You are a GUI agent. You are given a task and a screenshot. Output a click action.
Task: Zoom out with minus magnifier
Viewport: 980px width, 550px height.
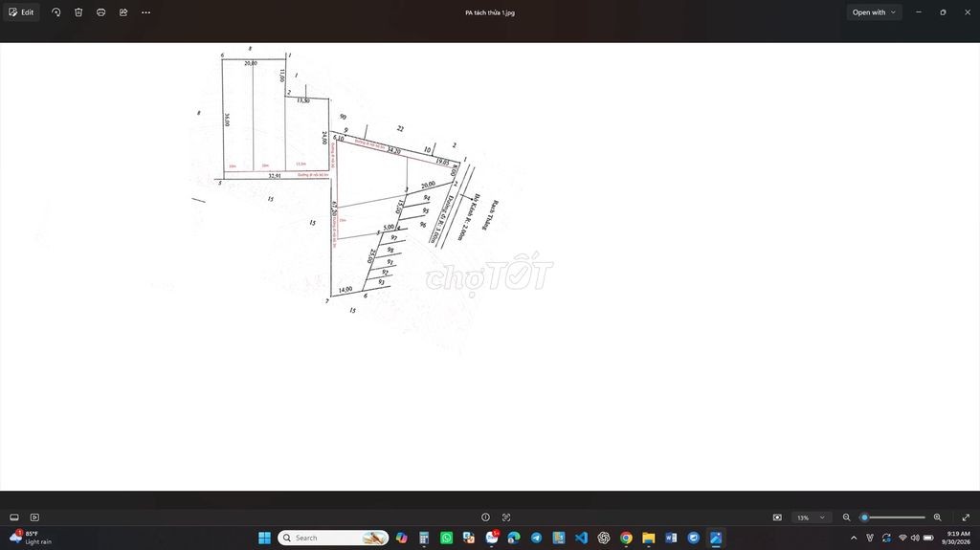coord(846,517)
